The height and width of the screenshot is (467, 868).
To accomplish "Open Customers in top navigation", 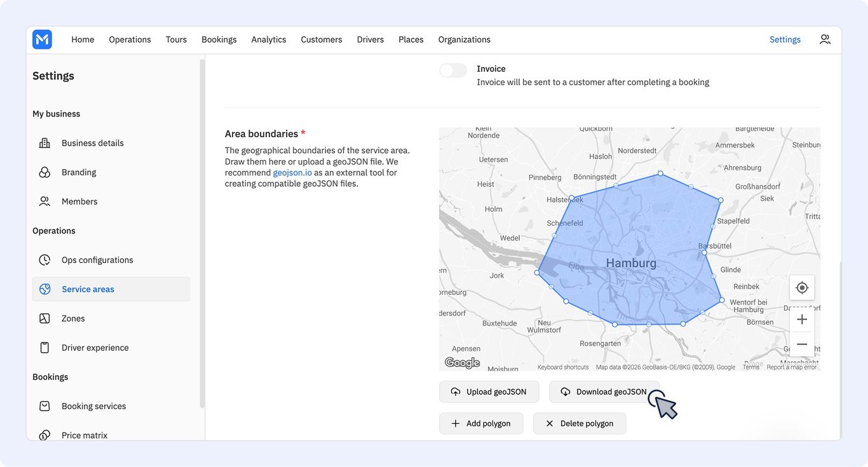I will (x=322, y=39).
